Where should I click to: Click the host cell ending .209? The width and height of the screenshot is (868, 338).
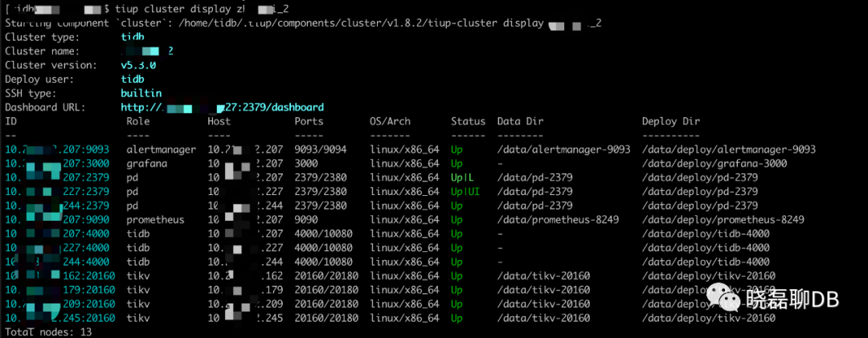click(x=245, y=304)
